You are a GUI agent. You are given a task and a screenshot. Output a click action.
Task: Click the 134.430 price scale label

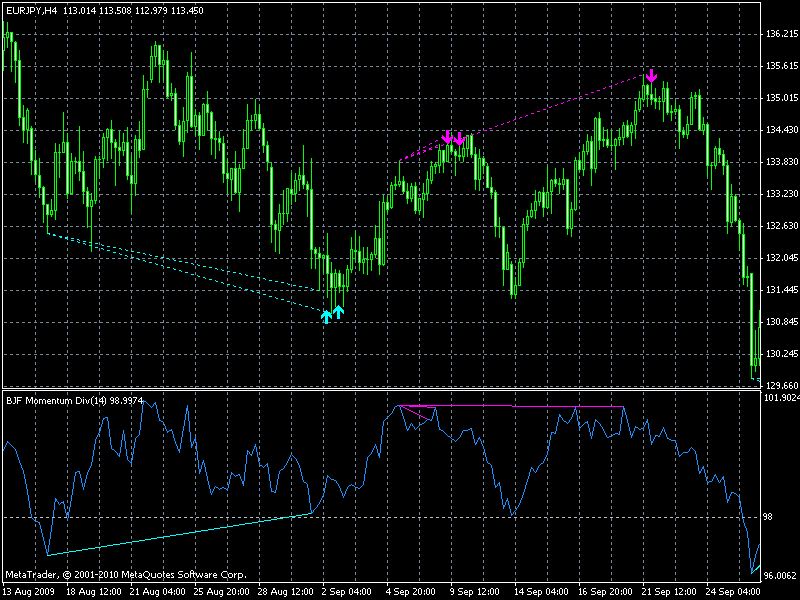[x=782, y=130]
